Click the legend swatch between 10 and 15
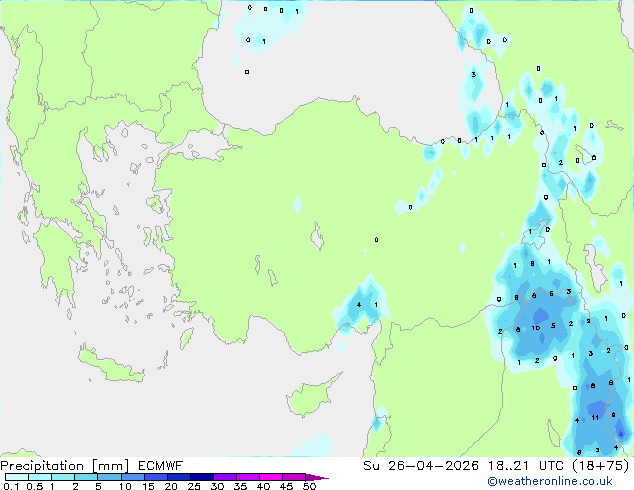The image size is (634, 490). tap(133, 477)
